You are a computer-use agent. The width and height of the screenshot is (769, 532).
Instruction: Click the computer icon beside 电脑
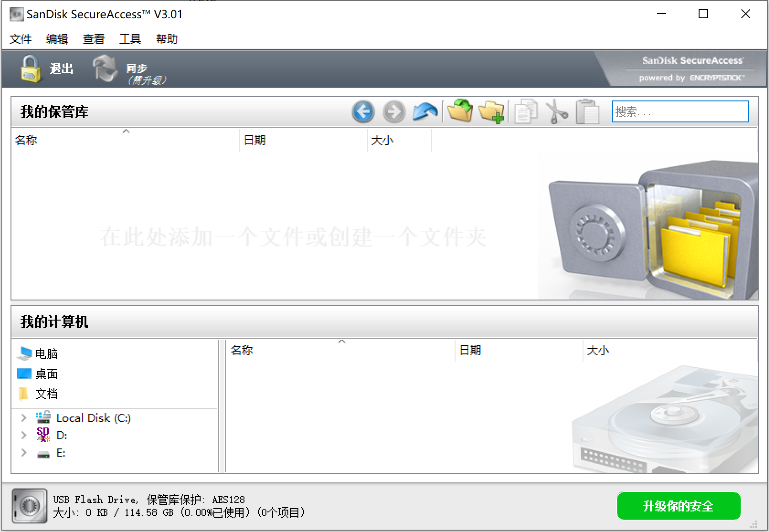(x=24, y=353)
